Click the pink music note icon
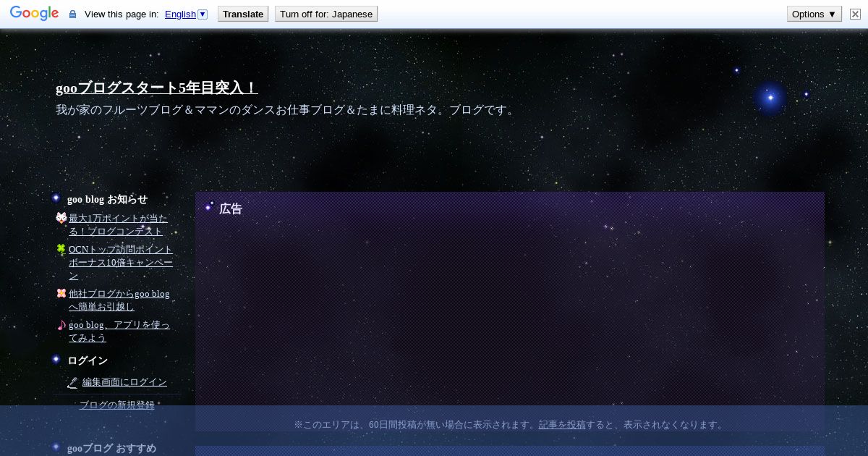 (61, 325)
